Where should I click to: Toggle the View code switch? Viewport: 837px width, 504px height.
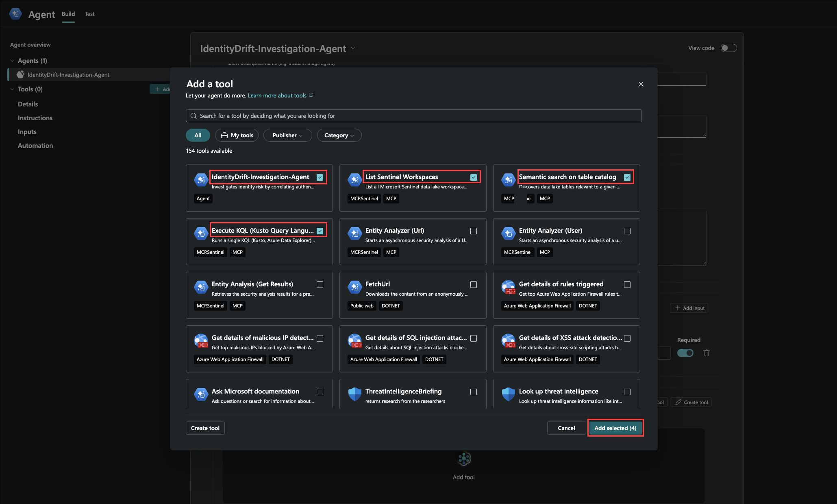pos(728,48)
